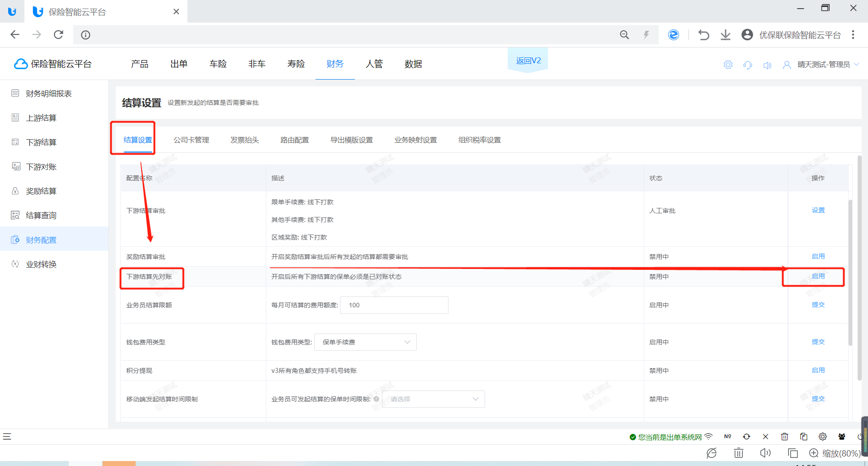868x466 pixels.
Task: Open the 产品 top menu
Action: pos(140,64)
